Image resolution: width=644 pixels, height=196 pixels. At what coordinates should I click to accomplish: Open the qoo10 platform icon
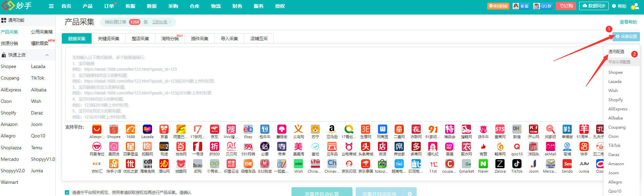tap(517, 146)
